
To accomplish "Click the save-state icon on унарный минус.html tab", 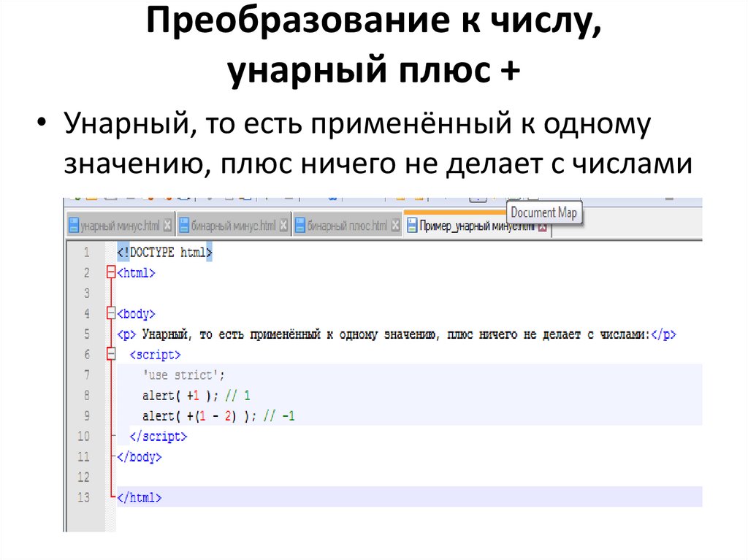I will (74, 226).
